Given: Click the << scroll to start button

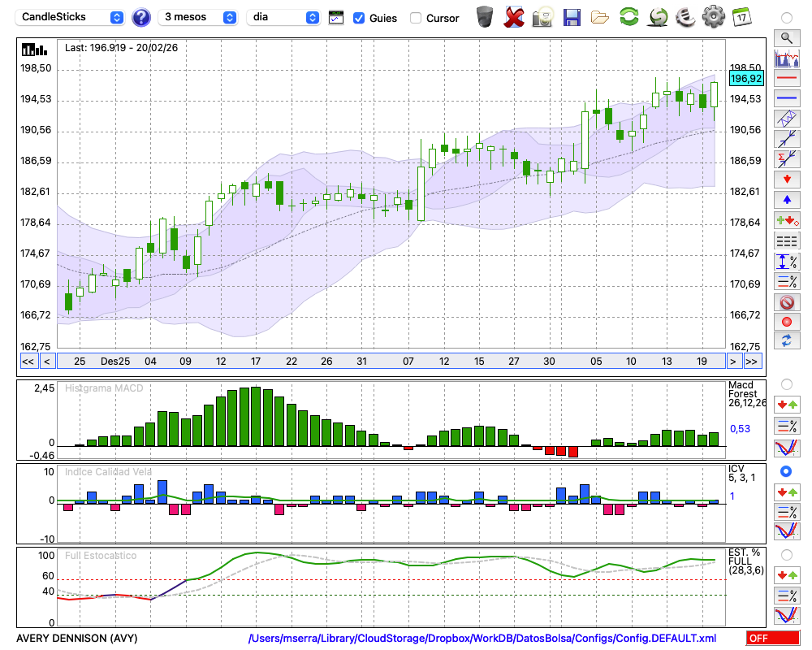Looking at the screenshot, I should pos(28,362).
